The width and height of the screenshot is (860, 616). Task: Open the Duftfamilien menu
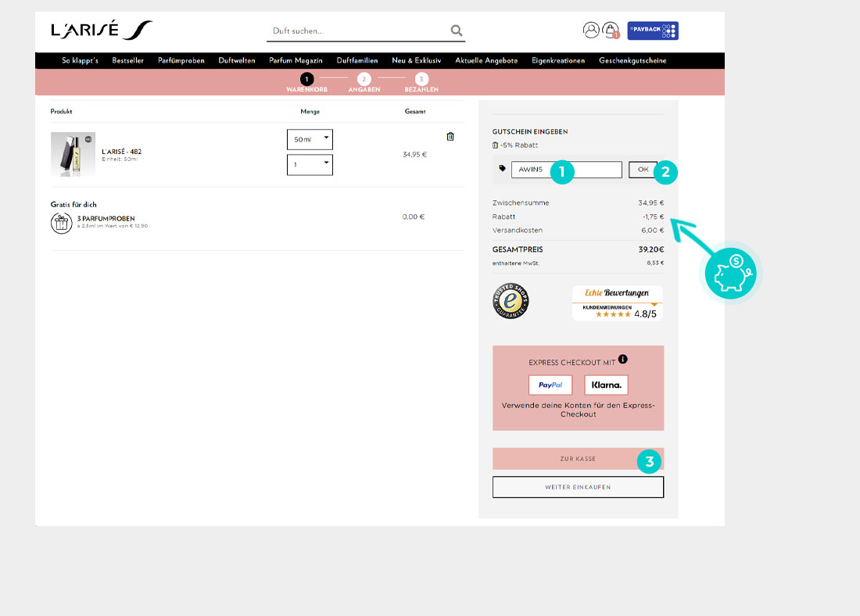click(x=357, y=60)
